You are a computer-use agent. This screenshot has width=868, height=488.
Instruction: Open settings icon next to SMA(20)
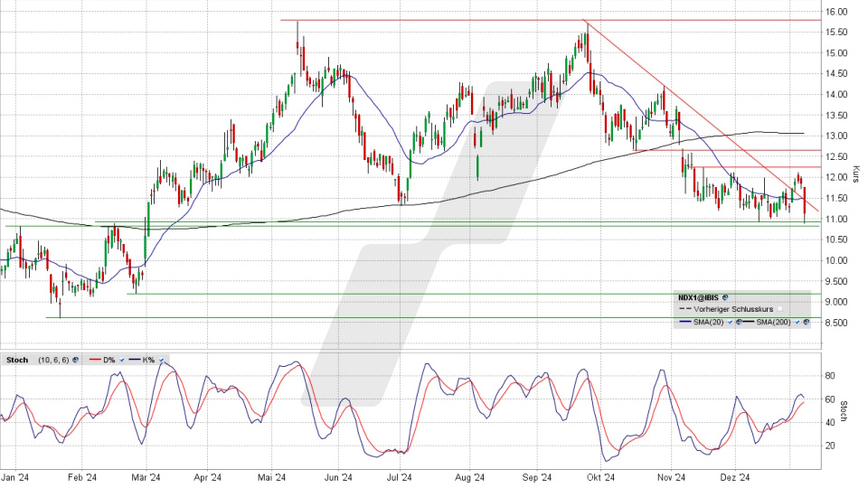[739, 322]
